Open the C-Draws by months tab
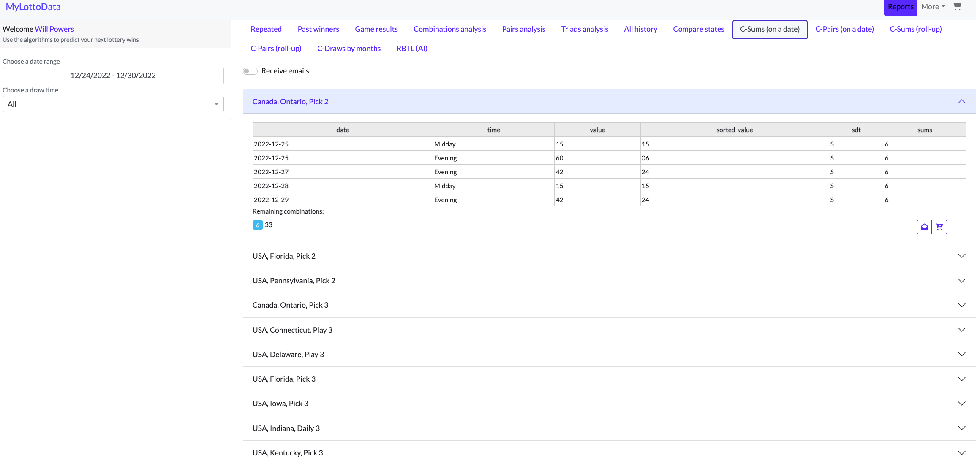The image size is (980, 466). (349, 49)
